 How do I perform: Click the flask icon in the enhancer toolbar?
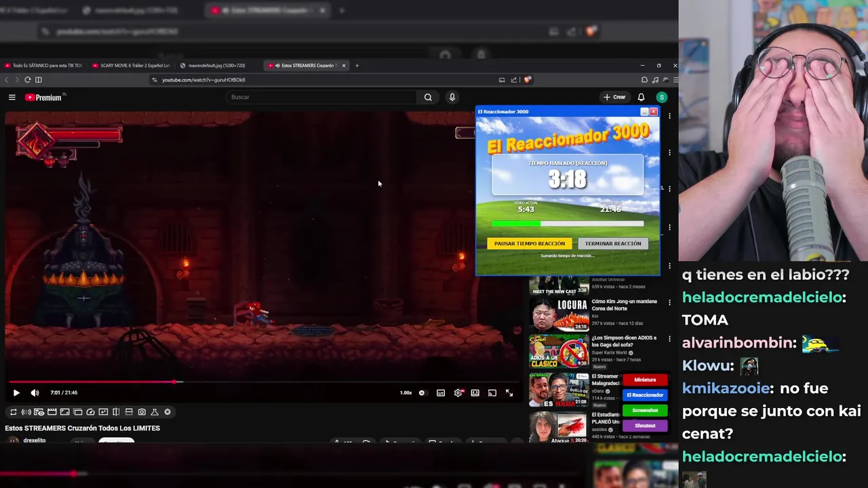click(x=155, y=412)
